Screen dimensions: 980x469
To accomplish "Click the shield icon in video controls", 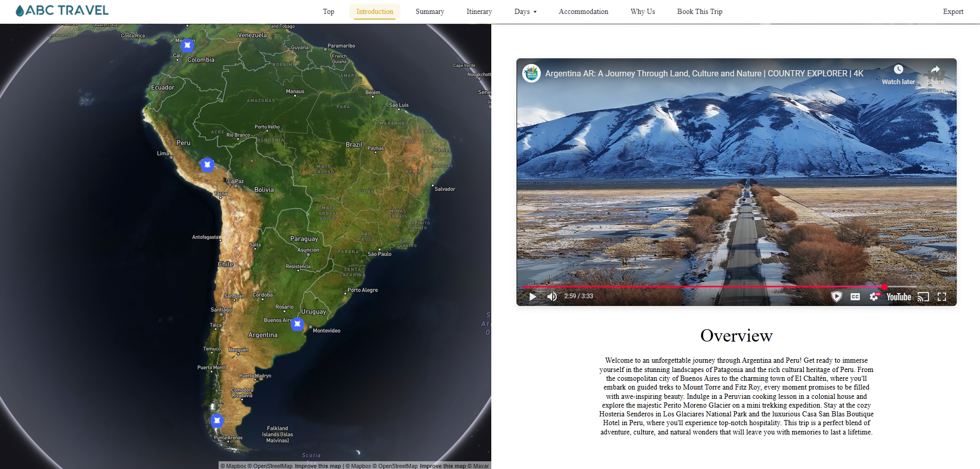I will [x=837, y=297].
